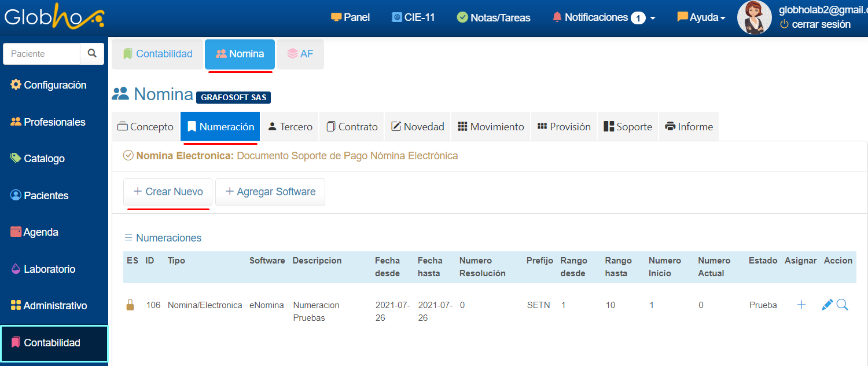The height and width of the screenshot is (366, 868).
Task: Click the patient search magnifier button
Action: point(92,53)
